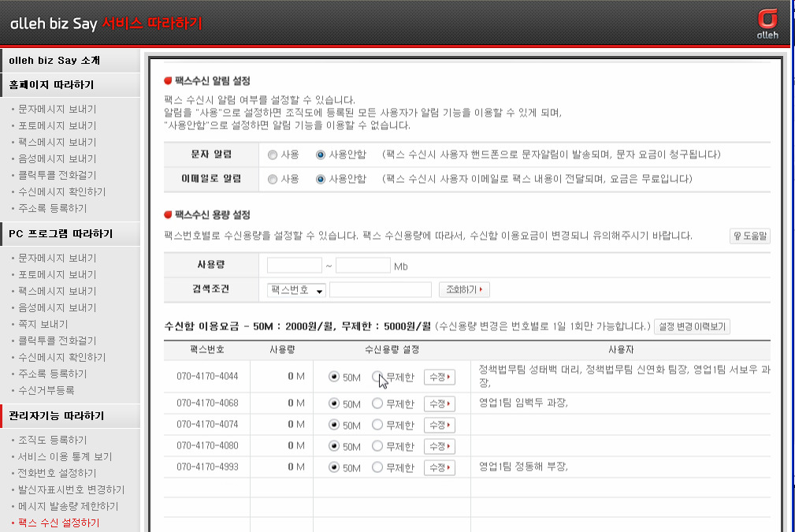The image size is (795, 532).
Task: Open 음성메시지 보내기 under 홈페이지 따라하기
Action: tap(58, 158)
